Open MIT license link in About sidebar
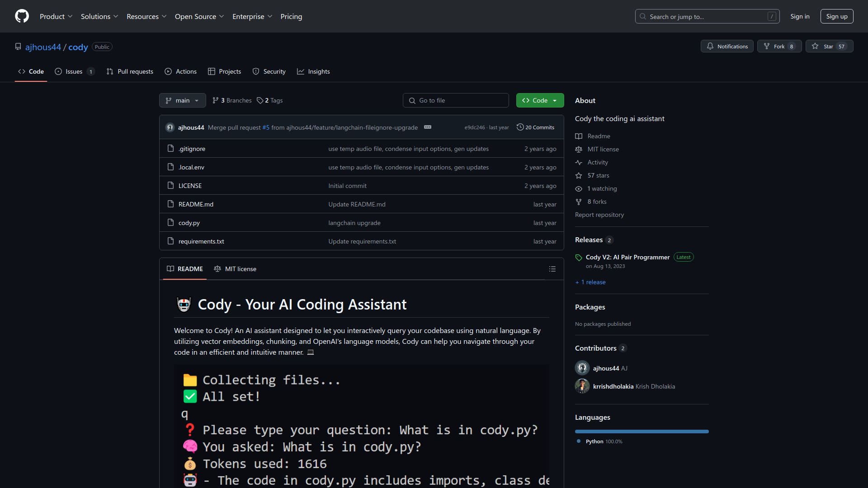Viewport: 868px width, 488px height. 597,149
